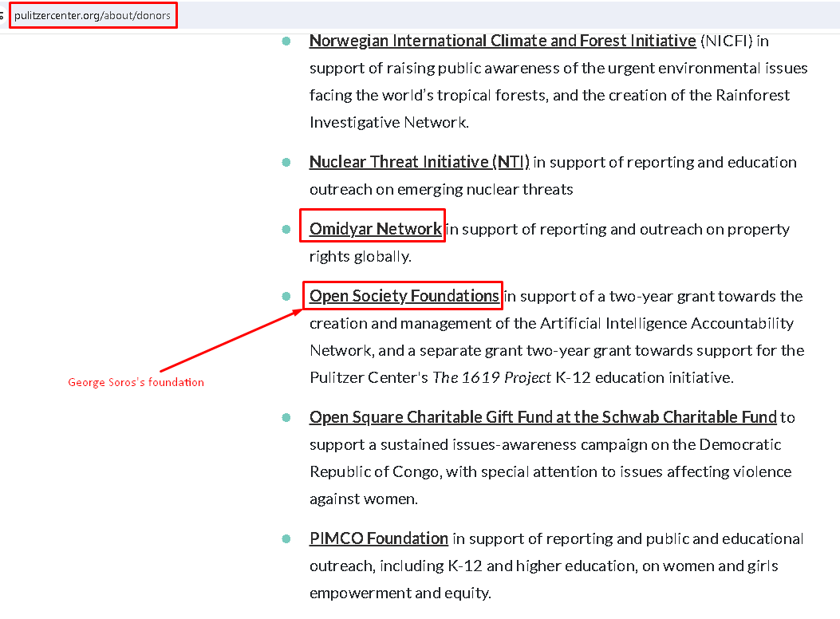Image resolution: width=840 pixels, height=619 pixels.
Task: Go to the PIMCO Foundation link
Action: [x=379, y=538]
